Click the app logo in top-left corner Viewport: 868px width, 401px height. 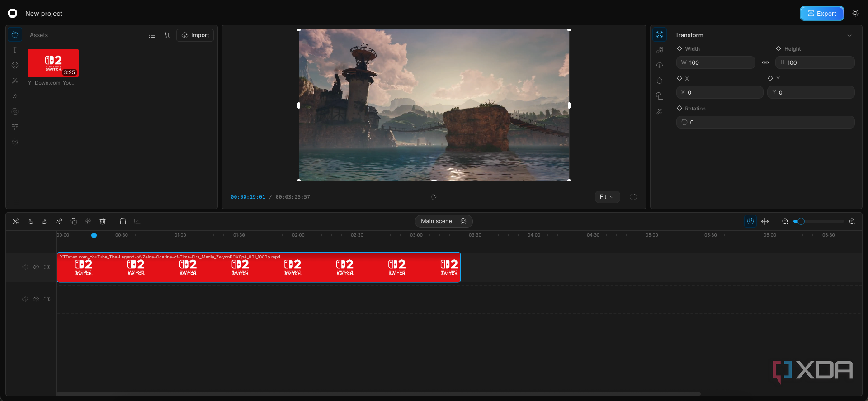pyautogui.click(x=13, y=13)
